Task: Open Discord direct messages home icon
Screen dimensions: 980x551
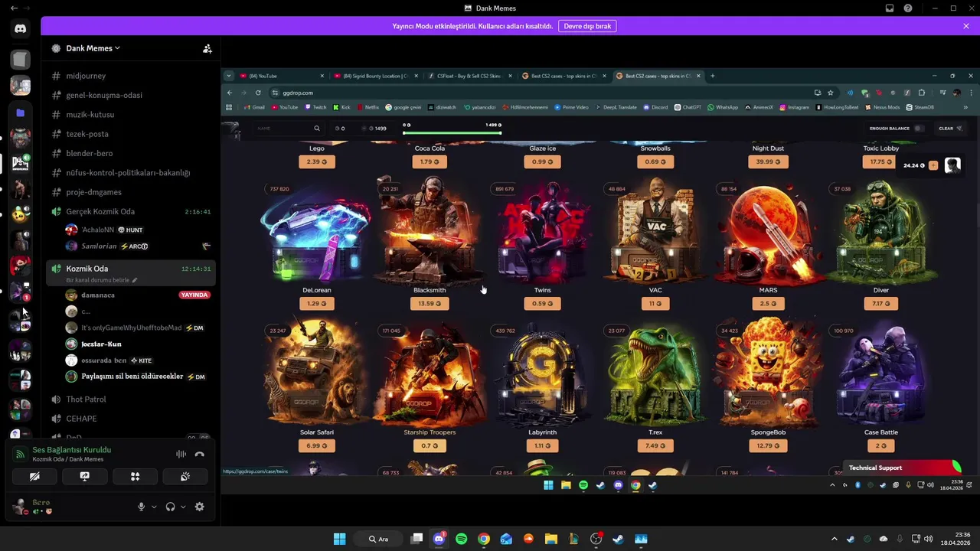Action: pos(21,29)
